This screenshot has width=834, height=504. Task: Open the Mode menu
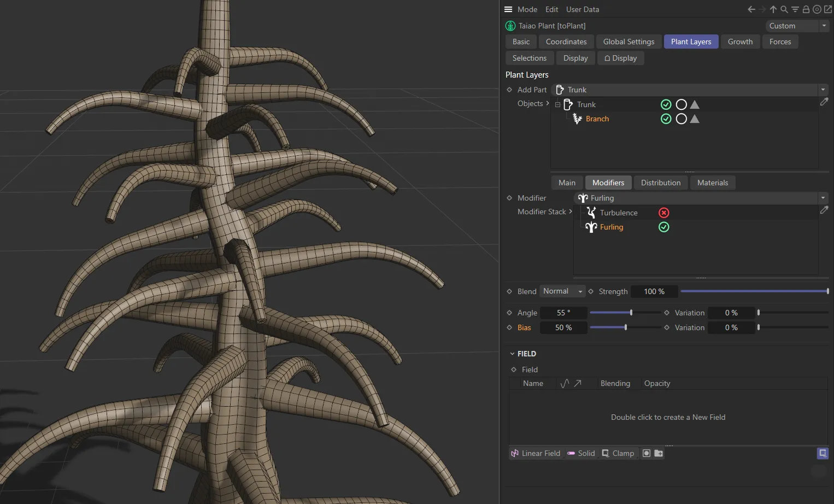tap(527, 9)
